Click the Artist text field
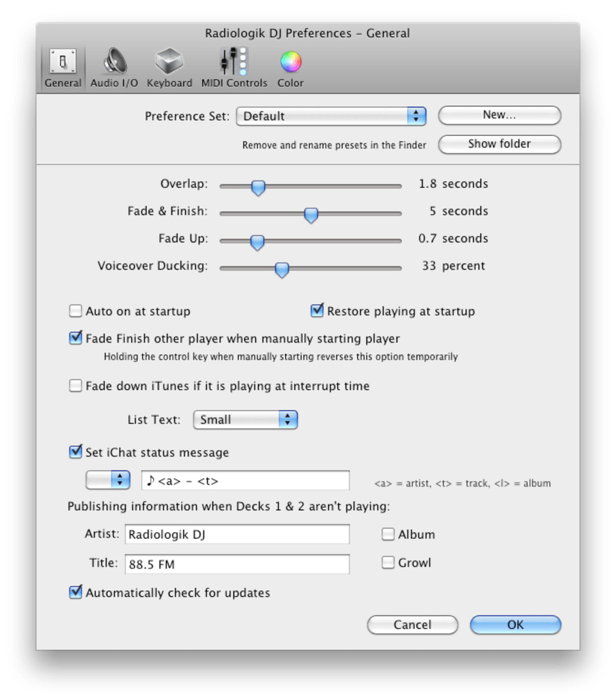The height and width of the screenshot is (700, 616). click(x=237, y=535)
